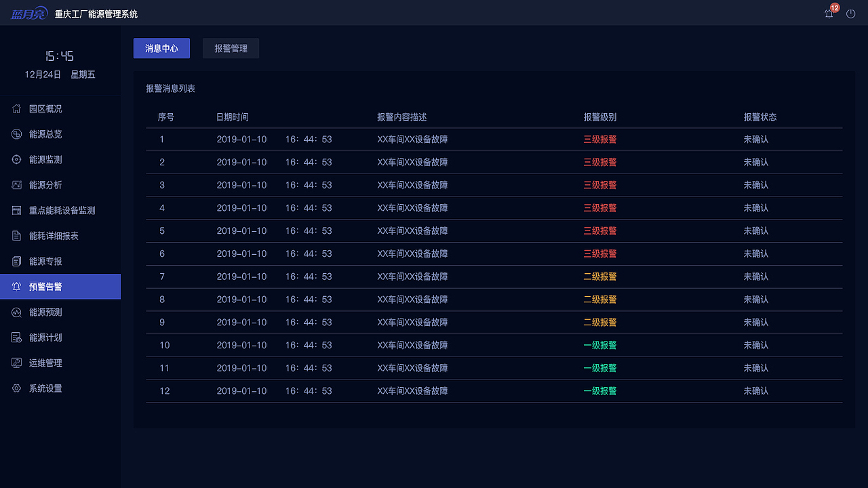Click the 15:45 clock display
This screenshot has width=868, height=488.
tap(60, 56)
